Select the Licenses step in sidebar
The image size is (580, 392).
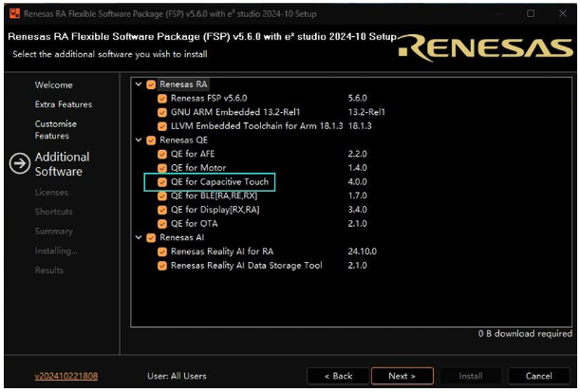pyautogui.click(x=51, y=193)
